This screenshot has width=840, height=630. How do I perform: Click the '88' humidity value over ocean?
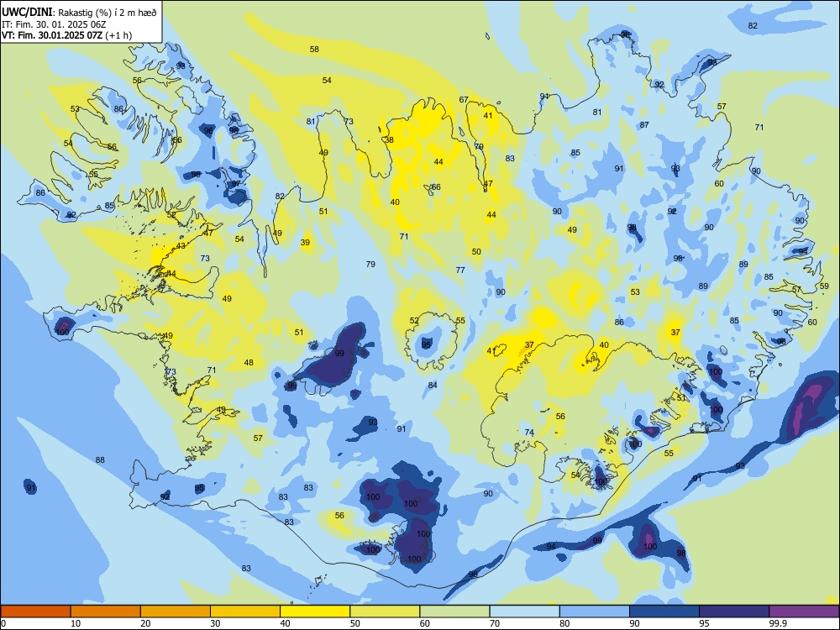(x=100, y=459)
